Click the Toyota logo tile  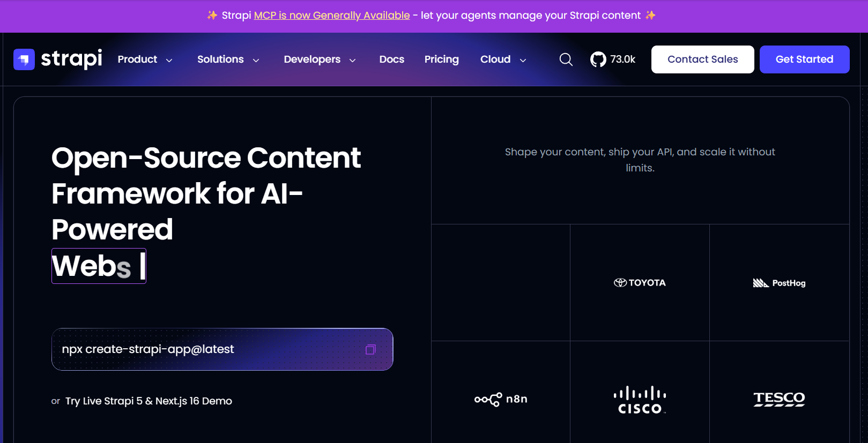640,283
